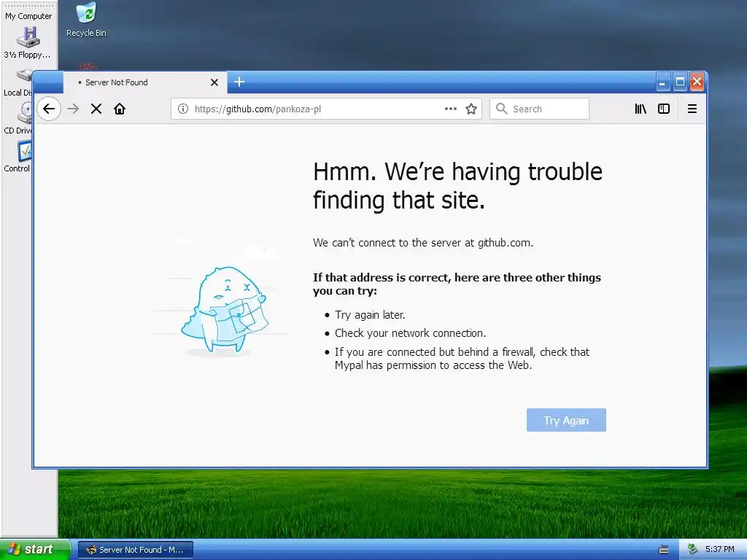Open the hamburger application menu
747x560 pixels.
pyautogui.click(x=692, y=109)
